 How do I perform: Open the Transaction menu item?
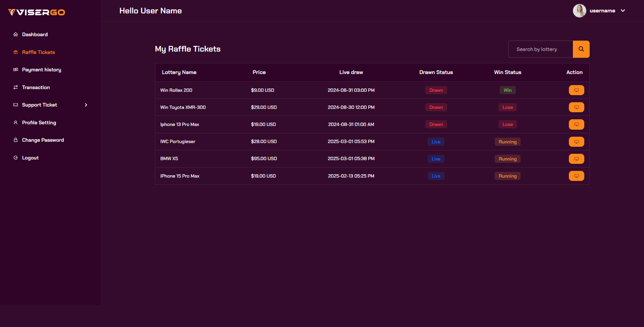click(x=36, y=87)
